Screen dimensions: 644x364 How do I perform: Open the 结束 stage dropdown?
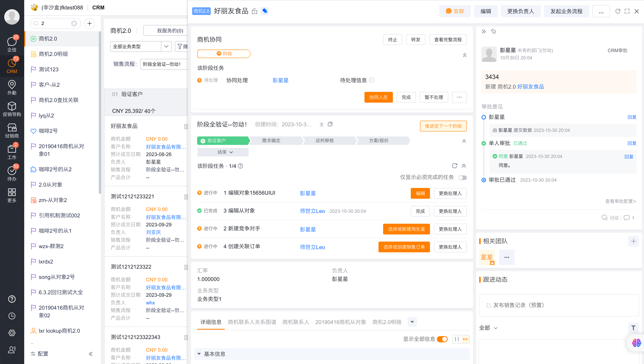(x=223, y=152)
